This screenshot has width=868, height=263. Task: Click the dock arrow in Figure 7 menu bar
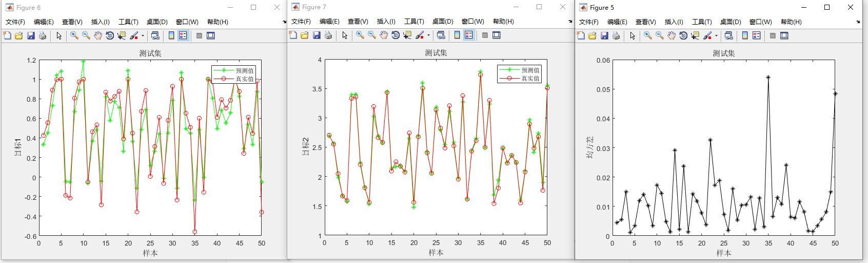(570, 22)
